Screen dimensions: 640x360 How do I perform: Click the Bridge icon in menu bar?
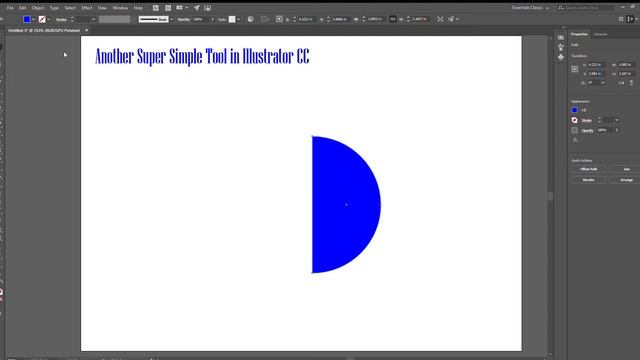pyautogui.click(x=156, y=8)
